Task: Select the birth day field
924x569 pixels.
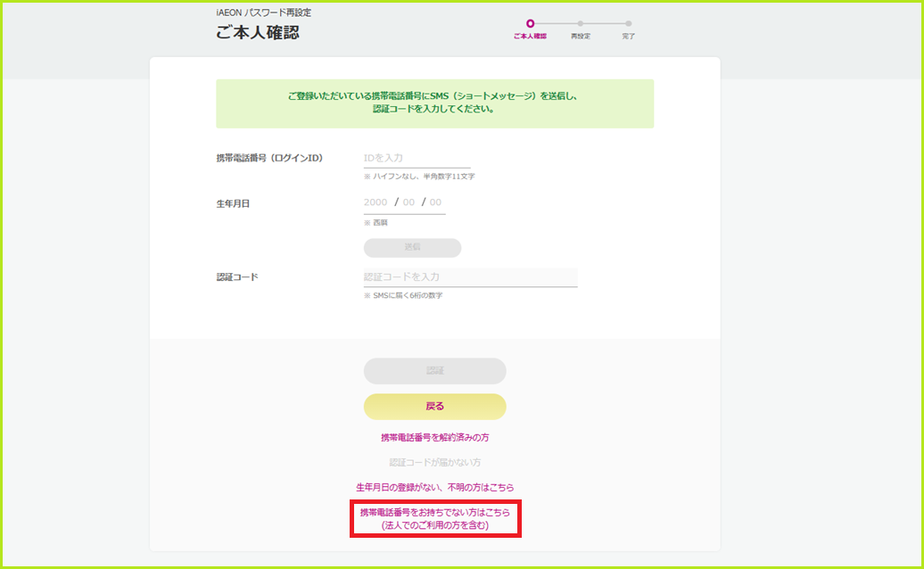Action: [x=435, y=202]
